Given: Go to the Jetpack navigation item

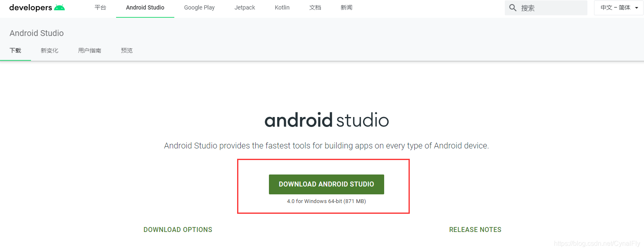Looking at the screenshot, I should tap(245, 7).
